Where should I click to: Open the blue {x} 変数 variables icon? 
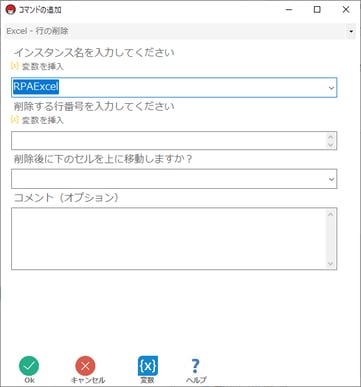point(148,366)
